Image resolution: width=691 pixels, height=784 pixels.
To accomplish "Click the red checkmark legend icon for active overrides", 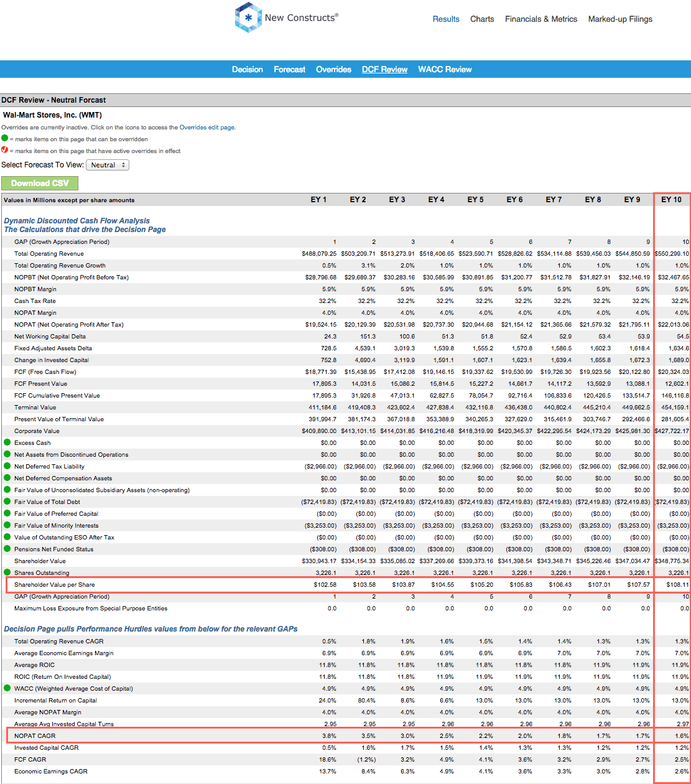I will pos(5,150).
